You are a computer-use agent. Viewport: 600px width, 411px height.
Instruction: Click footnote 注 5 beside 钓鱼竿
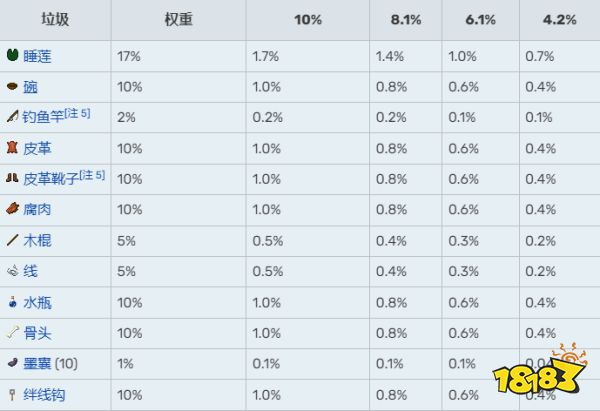80,114
